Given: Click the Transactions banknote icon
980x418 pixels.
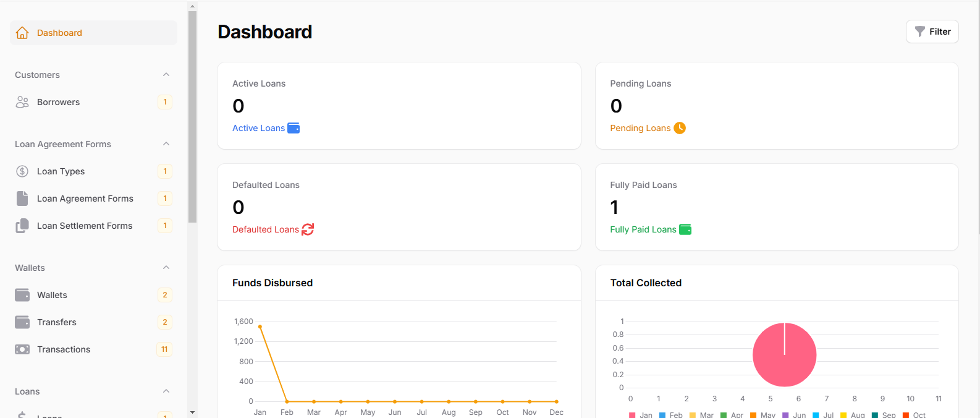Looking at the screenshot, I should (x=22, y=349).
